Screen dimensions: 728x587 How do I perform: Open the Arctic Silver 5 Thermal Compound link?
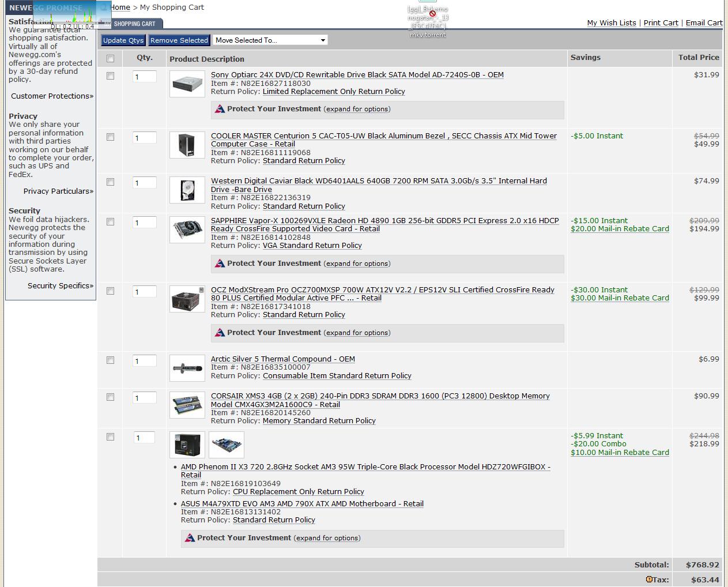tap(283, 359)
